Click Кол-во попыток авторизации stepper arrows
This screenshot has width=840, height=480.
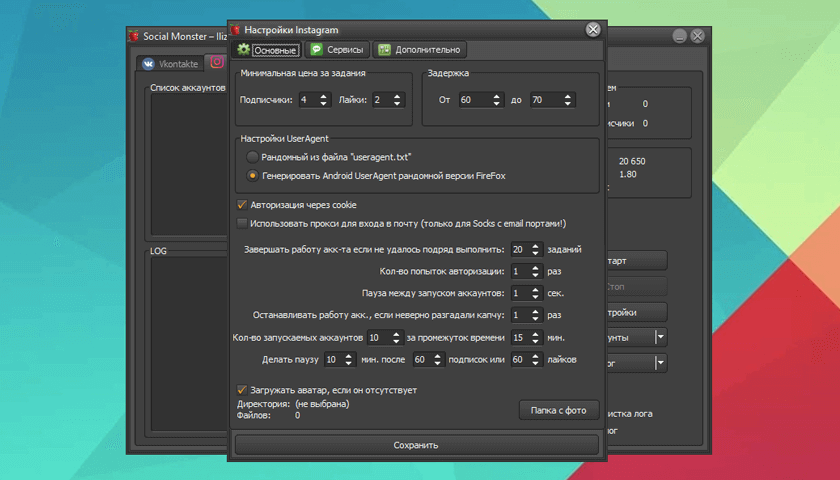535,272
